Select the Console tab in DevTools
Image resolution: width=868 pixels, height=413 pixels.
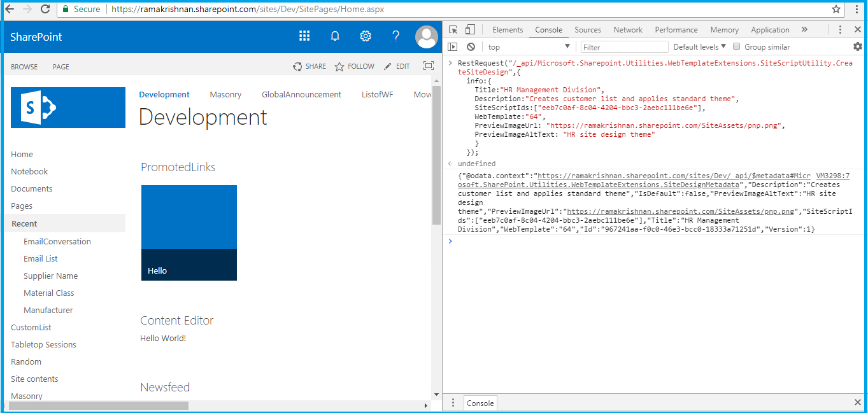[x=549, y=30]
